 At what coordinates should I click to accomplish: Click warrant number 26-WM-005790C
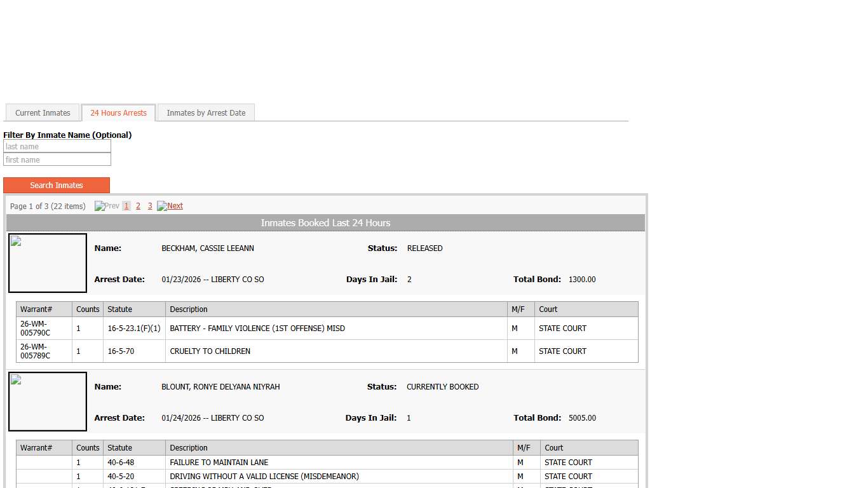click(x=35, y=329)
